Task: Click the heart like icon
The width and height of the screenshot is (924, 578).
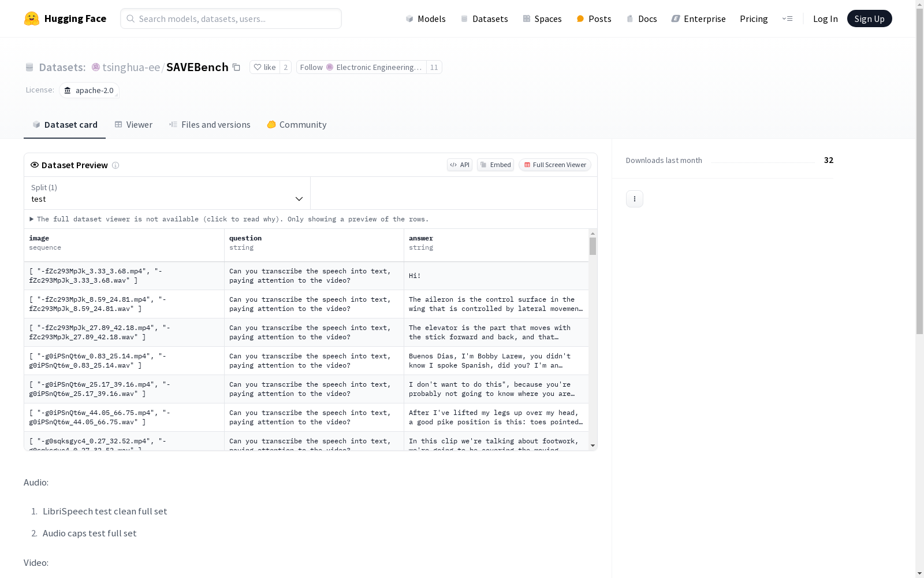Action: point(258,67)
